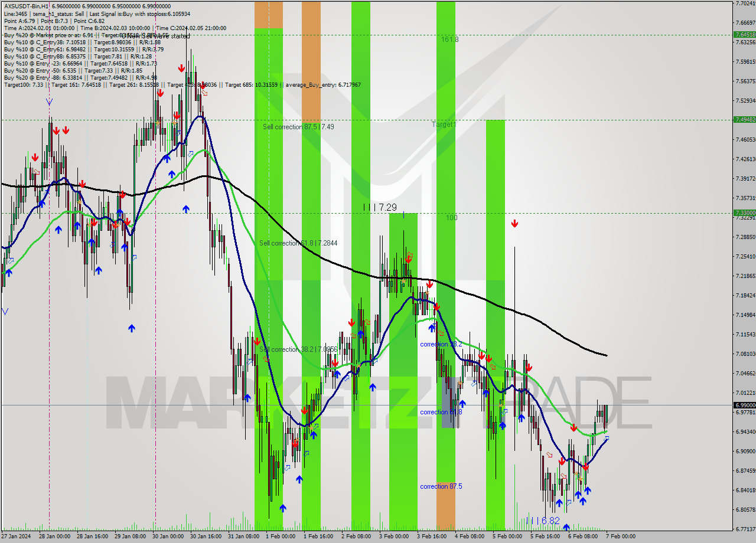Click the '5 Feb 16:00' time label
756x543 pixels.
point(545,537)
